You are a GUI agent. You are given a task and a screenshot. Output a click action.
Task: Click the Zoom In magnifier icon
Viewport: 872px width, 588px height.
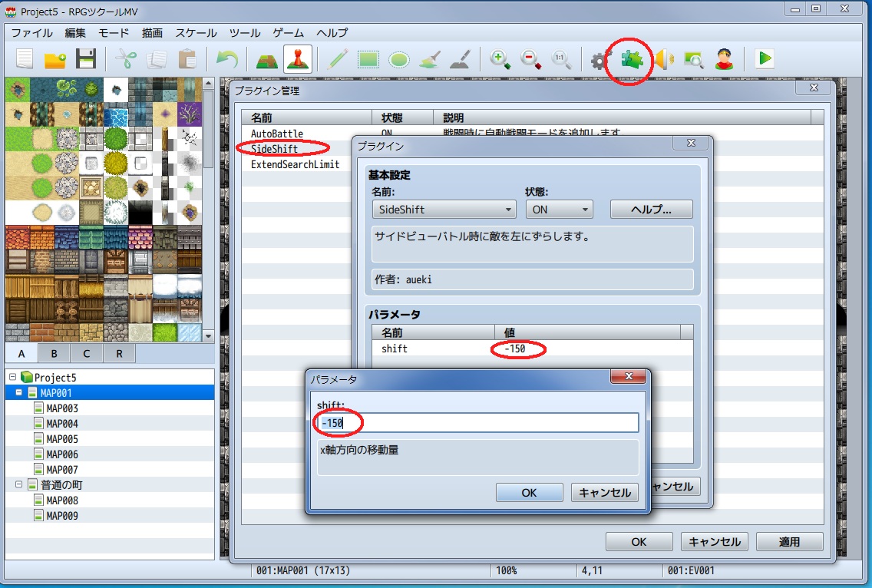point(500,59)
